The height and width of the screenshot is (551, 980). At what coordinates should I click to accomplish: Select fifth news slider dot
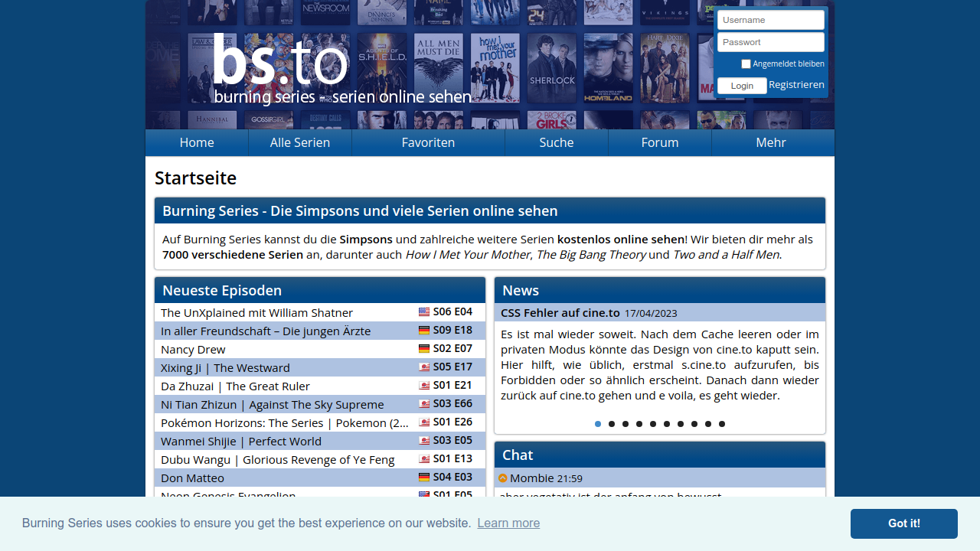(x=653, y=424)
